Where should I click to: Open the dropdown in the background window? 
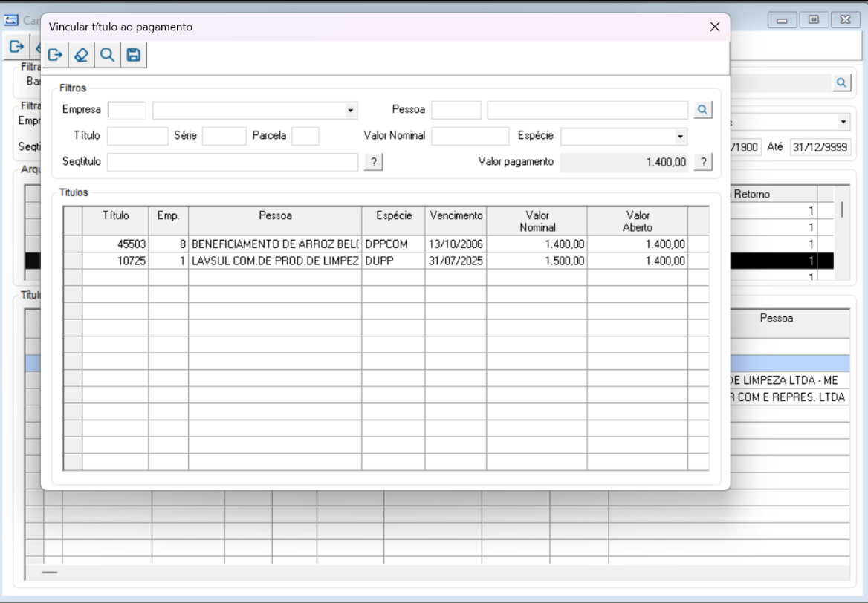843,122
